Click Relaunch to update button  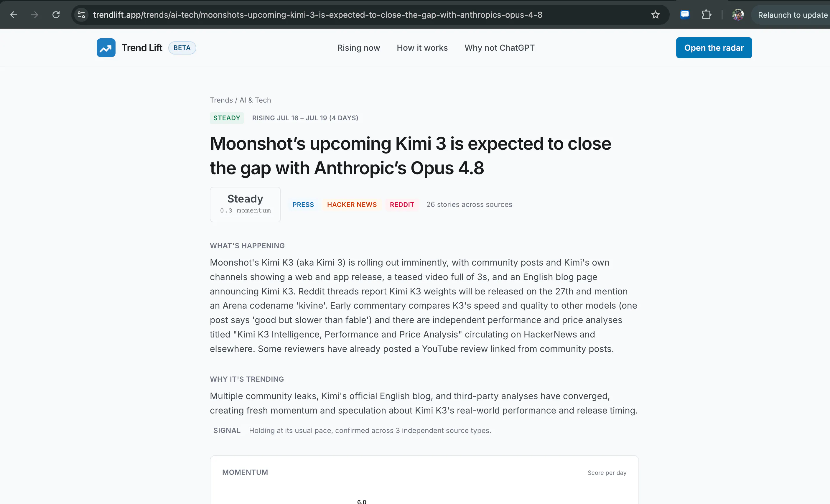(792, 15)
